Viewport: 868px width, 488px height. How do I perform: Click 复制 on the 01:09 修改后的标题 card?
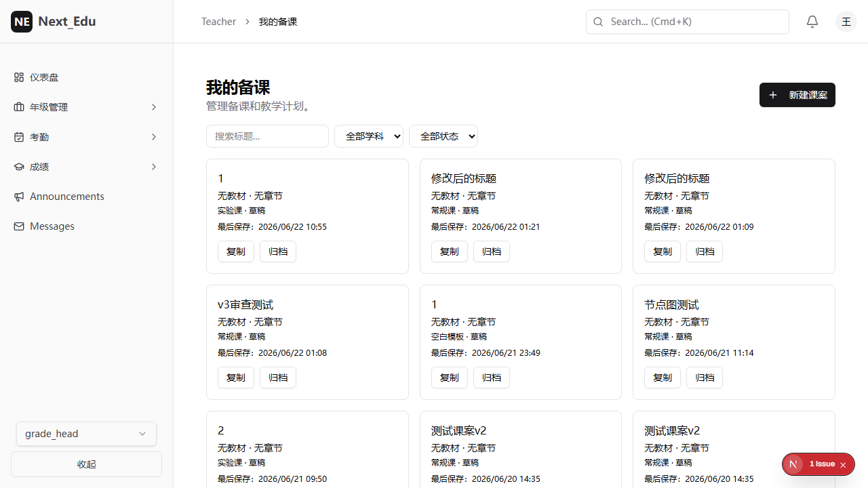(663, 251)
